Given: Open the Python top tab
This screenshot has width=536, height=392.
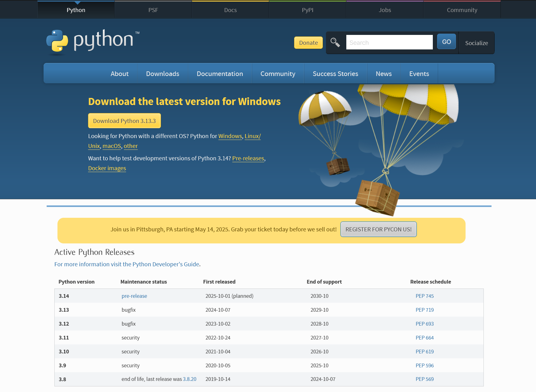Looking at the screenshot, I should [x=76, y=10].
